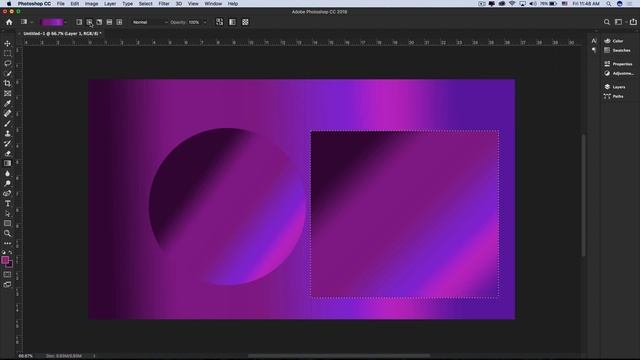Toggle Dither gradient option
The width and height of the screenshot is (640, 360).
click(232, 22)
